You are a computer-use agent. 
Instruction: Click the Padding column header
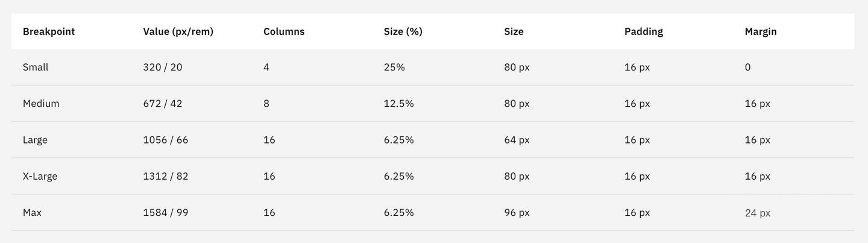coord(643,32)
